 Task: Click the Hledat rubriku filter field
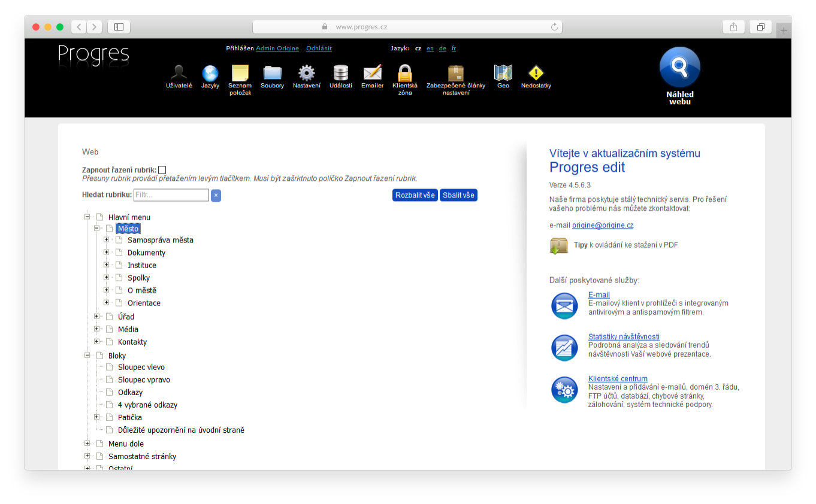[x=171, y=195]
